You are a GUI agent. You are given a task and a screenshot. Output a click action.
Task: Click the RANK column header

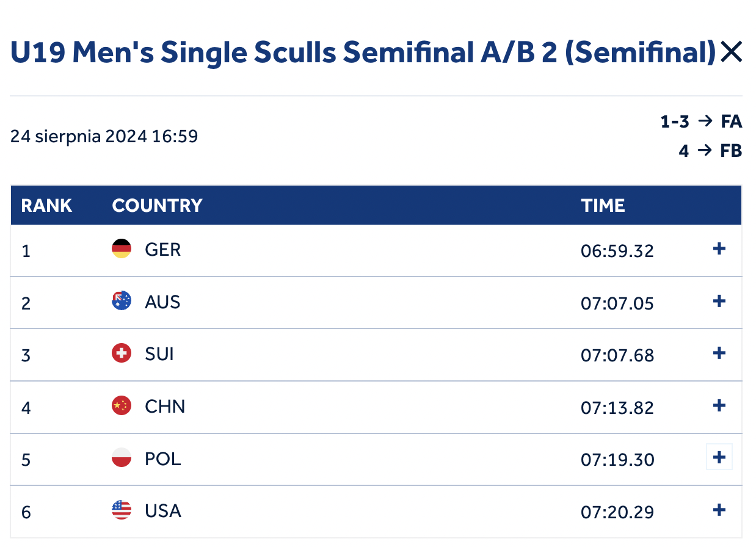click(46, 206)
